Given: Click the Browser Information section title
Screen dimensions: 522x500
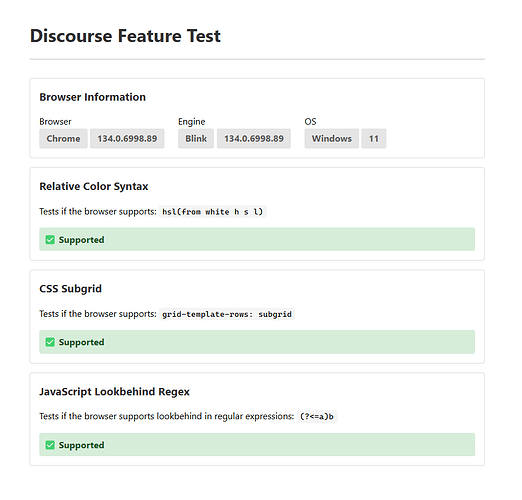Looking at the screenshot, I should 93,97.
